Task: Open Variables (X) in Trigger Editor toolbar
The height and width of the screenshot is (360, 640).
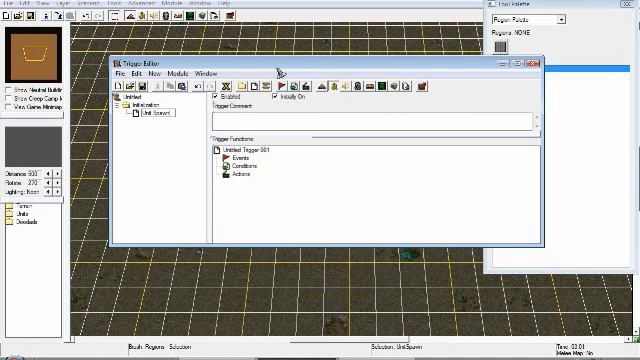Action: tap(226, 86)
